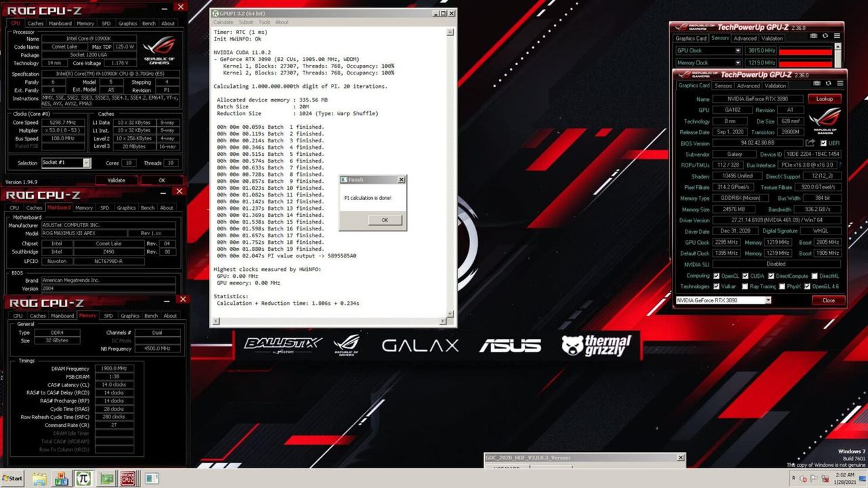Toggle the DirectML checkbox
Viewport: 868px width, 488px height.
[814, 276]
